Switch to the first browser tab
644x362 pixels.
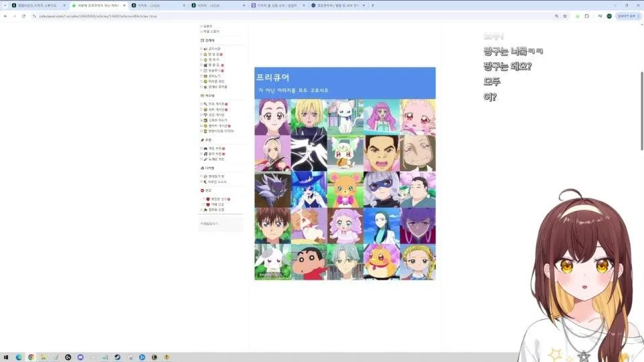pyautogui.click(x=38, y=5)
